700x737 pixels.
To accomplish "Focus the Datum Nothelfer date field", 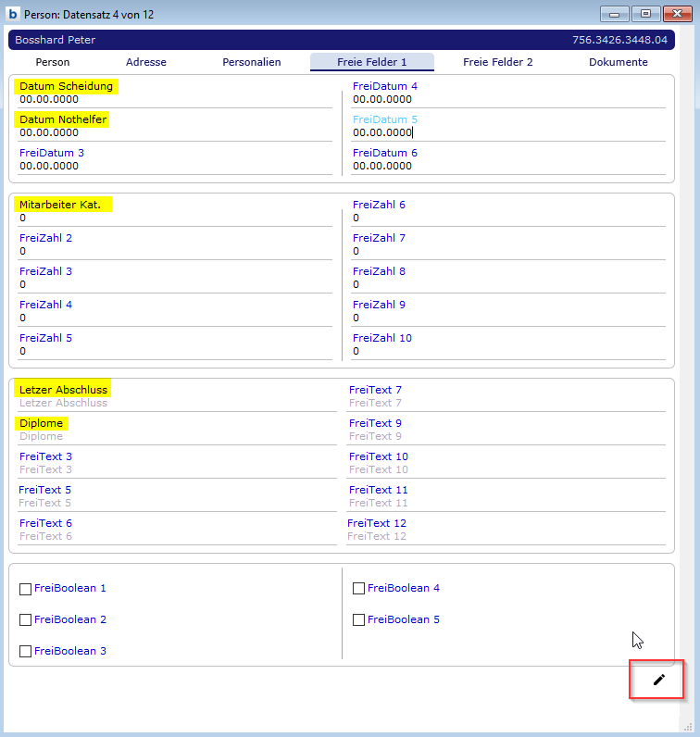I will pos(174,133).
